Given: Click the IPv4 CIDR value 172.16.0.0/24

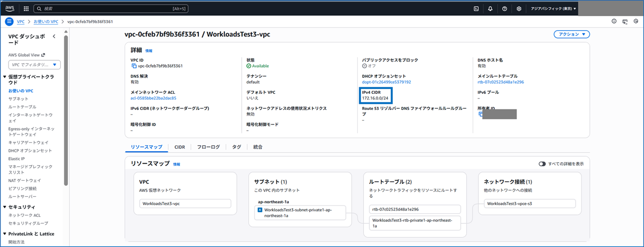Looking at the screenshot, I should tap(376, 98).
